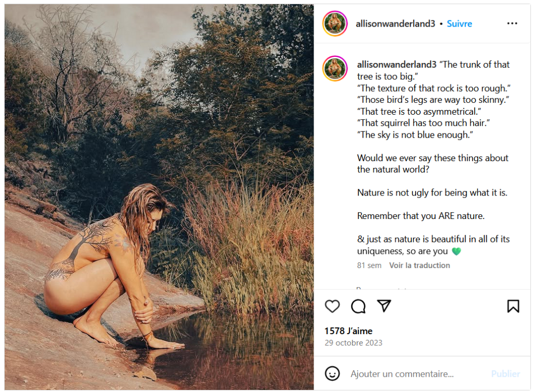
Task: Save the post with the bookmark icon
Action: pos(513,307)
